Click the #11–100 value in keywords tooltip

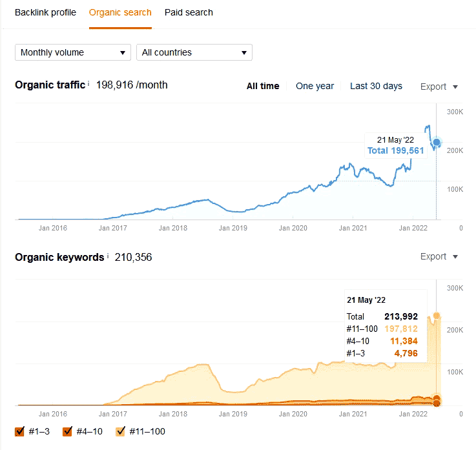[x=400, y=329]
